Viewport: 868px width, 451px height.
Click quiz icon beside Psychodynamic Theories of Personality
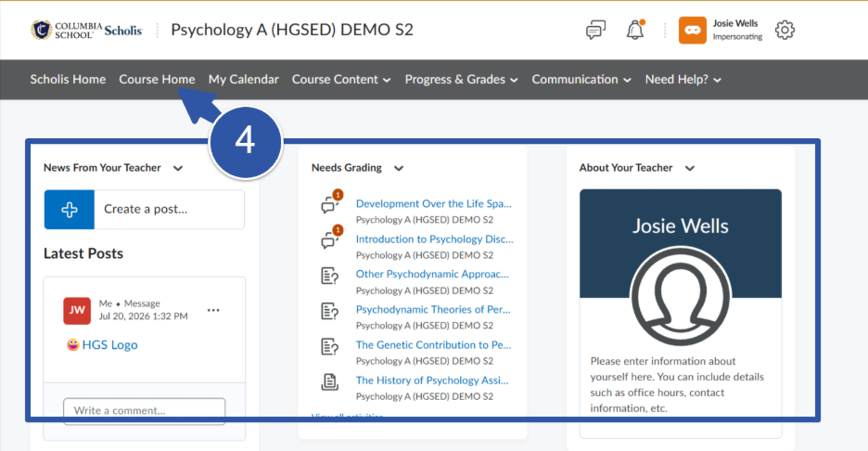330,311
